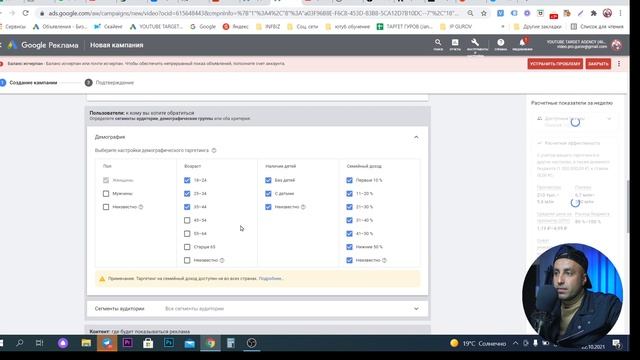The width and height of the screenshot is (640, 360).
Task: Open File Explorer from the taskbar
Action: [86, 343]
